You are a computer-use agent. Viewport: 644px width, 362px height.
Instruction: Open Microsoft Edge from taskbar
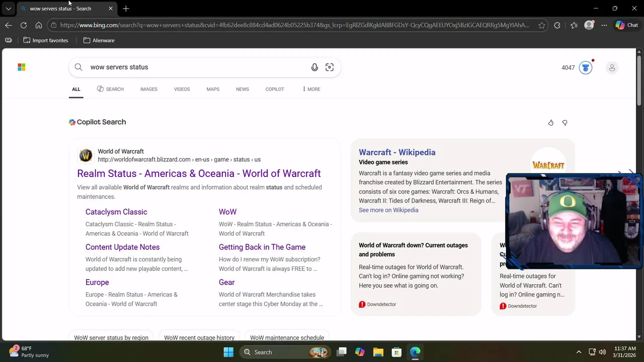pyautogui.click(x=415, y=352)
